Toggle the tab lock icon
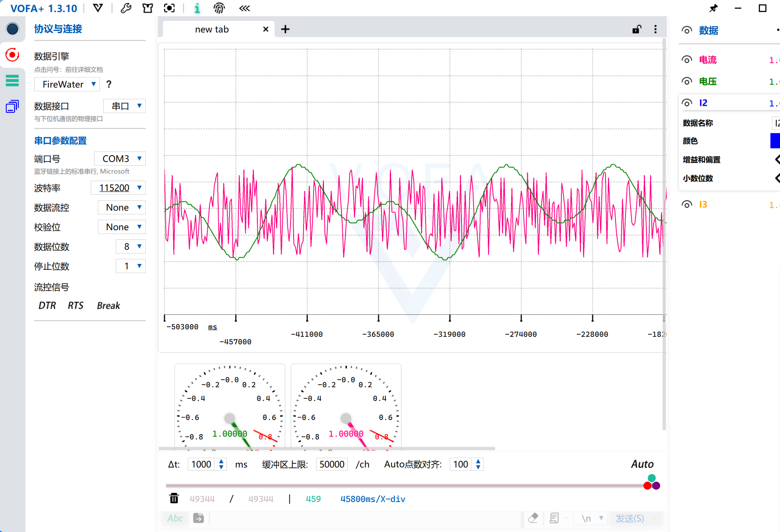This screenshot has width=780, height=532. click(637, 29)
